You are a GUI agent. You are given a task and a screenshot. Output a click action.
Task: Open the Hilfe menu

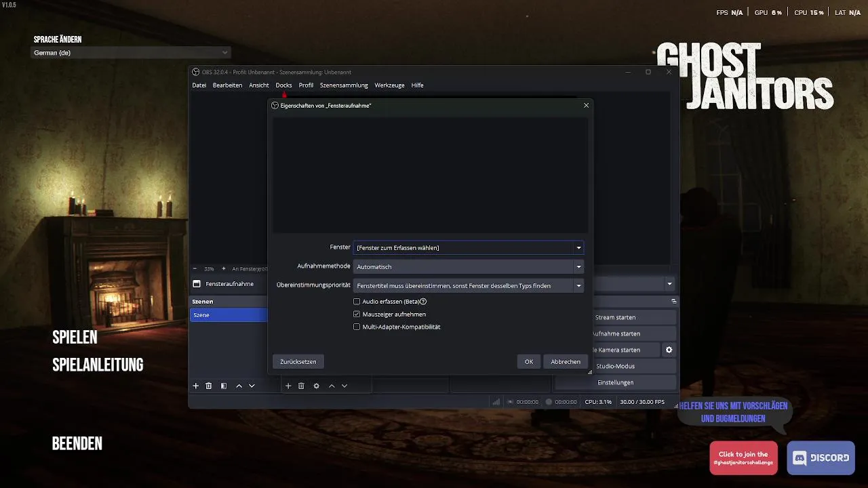tap(417, 85)
